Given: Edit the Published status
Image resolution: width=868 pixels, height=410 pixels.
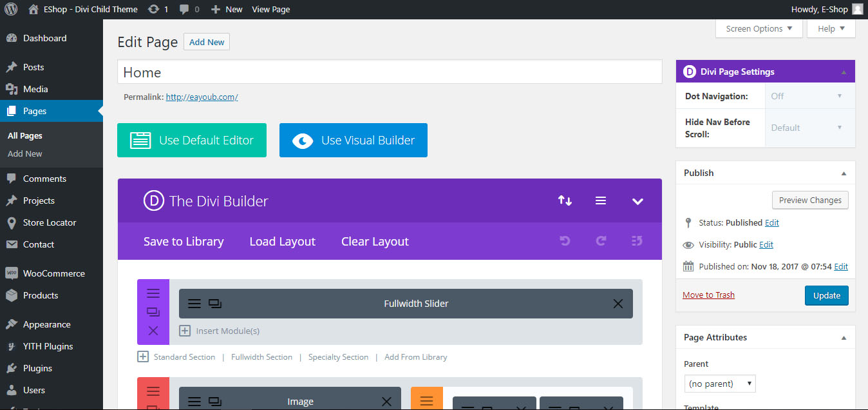Looking at the screenshot, I should pyautogui.click(x=772, y=222).
